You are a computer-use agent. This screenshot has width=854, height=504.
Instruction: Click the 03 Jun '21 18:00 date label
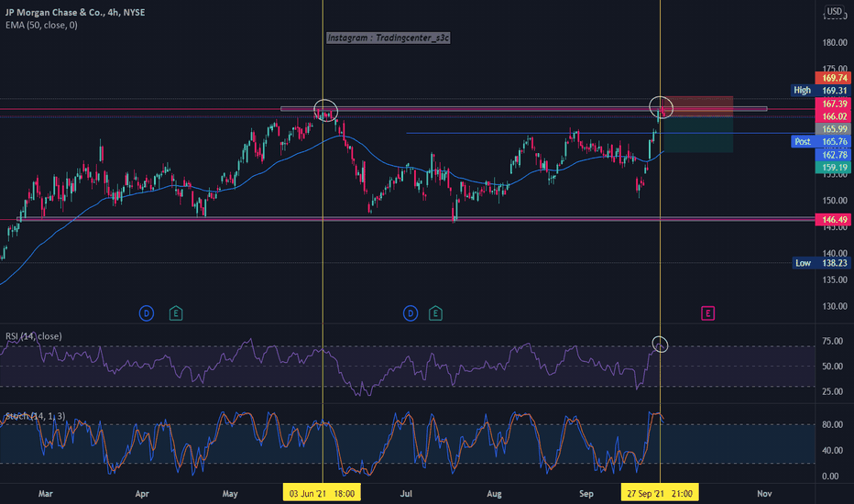[322, 494]
